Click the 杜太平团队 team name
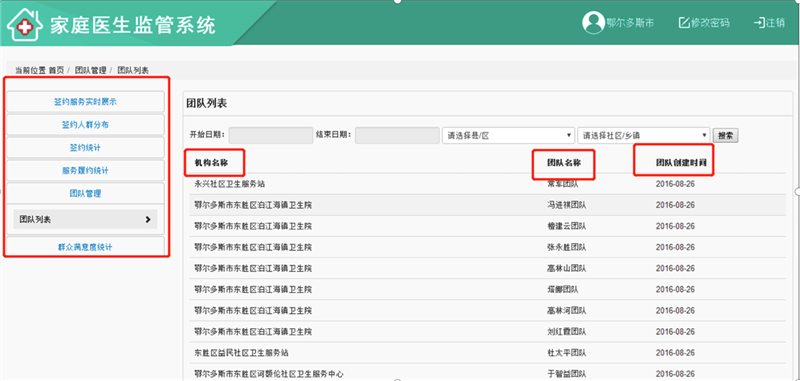Viewport: 800px width, 381px height. click(x=566, y=353)
